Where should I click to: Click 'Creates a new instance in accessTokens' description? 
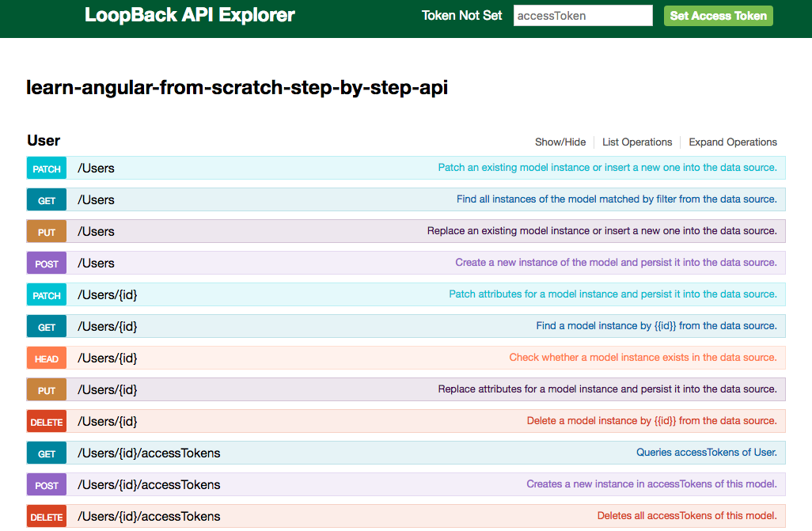click(652, 484)
